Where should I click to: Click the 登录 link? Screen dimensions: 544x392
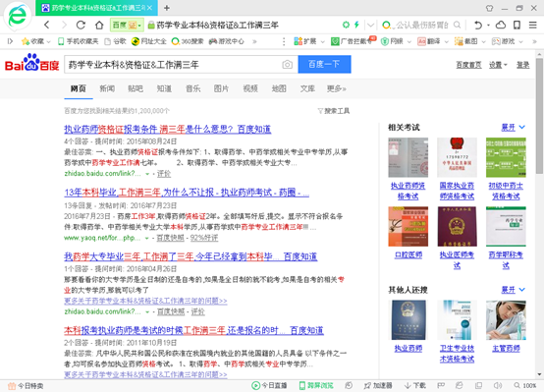[522, 65]
